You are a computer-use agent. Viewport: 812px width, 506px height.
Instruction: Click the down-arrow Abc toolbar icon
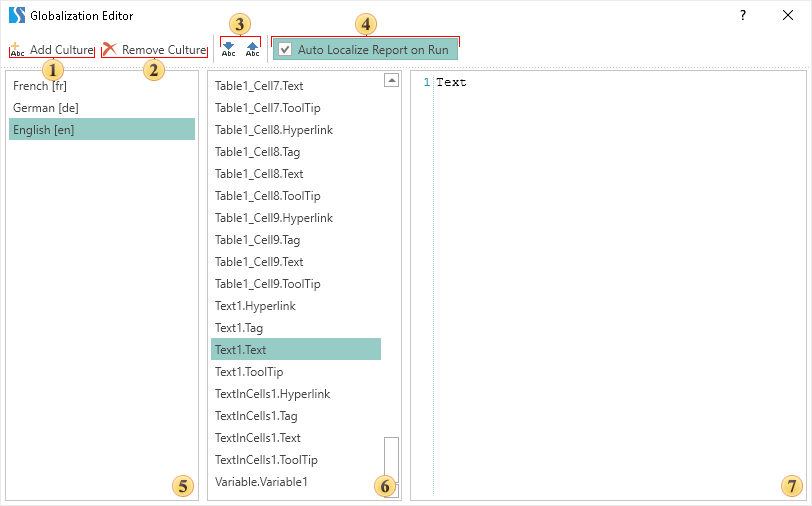pos(229,50)
